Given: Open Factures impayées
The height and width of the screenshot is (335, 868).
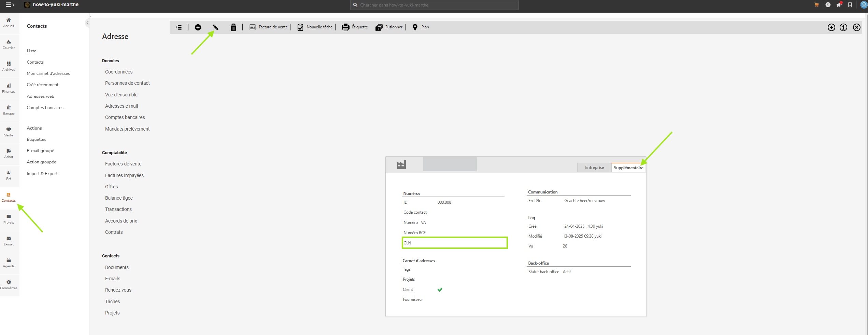Looking at the screenshot, I should 124,175.
